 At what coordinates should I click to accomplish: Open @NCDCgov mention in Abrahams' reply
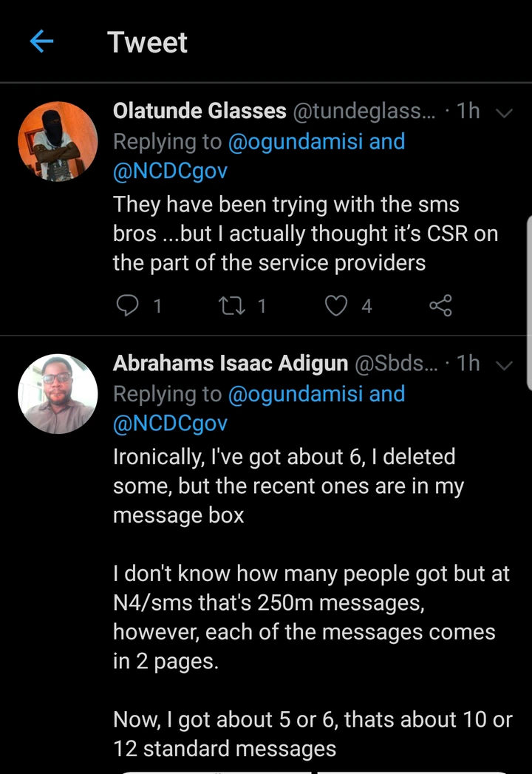coord(170,424)
